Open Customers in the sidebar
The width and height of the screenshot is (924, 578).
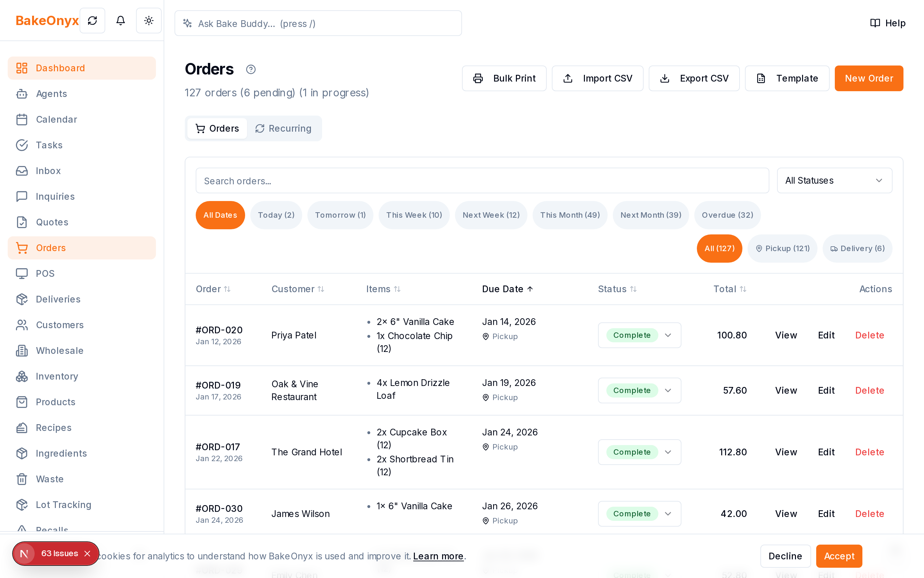pyautogui.click(x=82, y=325)
